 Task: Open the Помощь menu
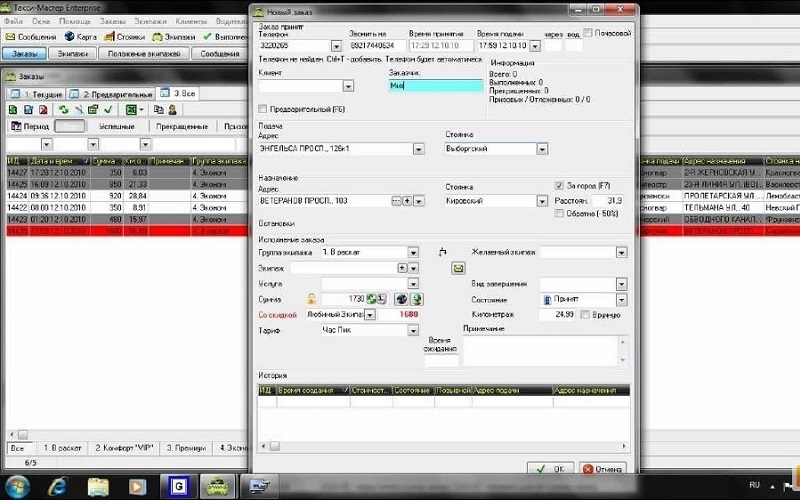(x=75, y=21)
